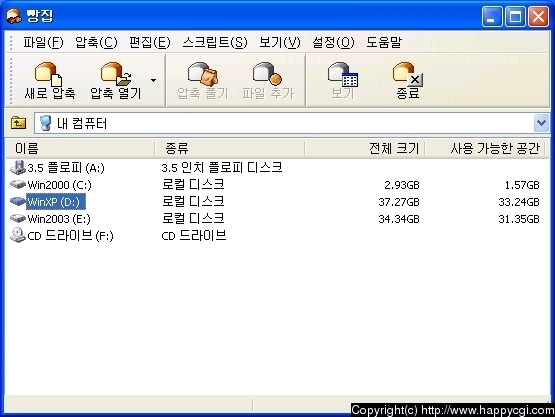The width and height of the screenshot is (555, 417).
Task: Open the 스크립트(S) menu
Action: tap(214, 42)
